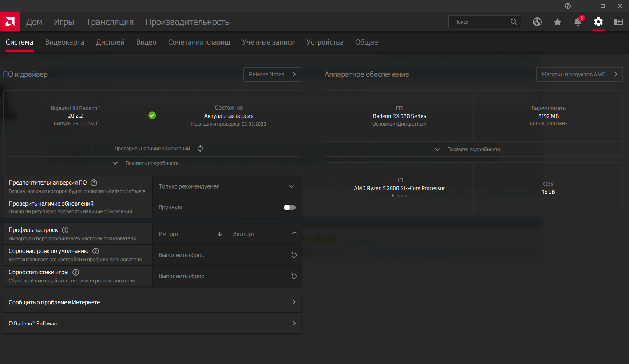This screenshot has height=364, width=629.
Task: Switch to the Видеокарта tab
Action: tap(64, 42)
